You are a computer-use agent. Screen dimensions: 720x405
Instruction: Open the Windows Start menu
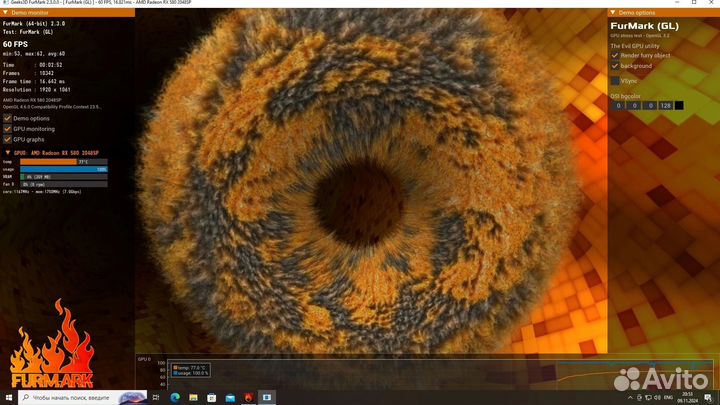[9, 398]
